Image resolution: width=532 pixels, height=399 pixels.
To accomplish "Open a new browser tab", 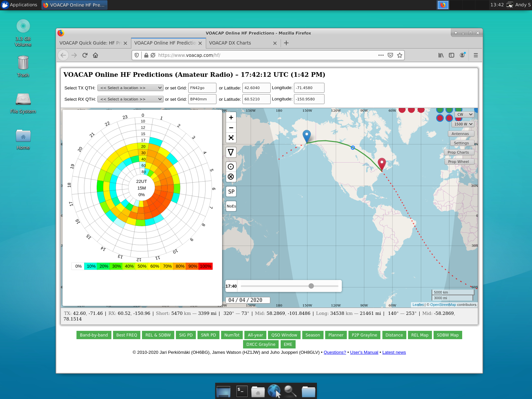I will click(286, 43).
